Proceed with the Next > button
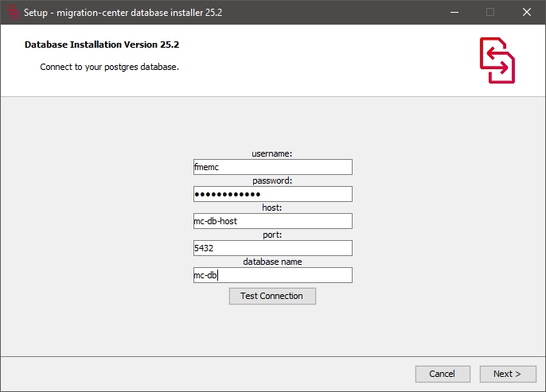546x392 pixels. 507,374
